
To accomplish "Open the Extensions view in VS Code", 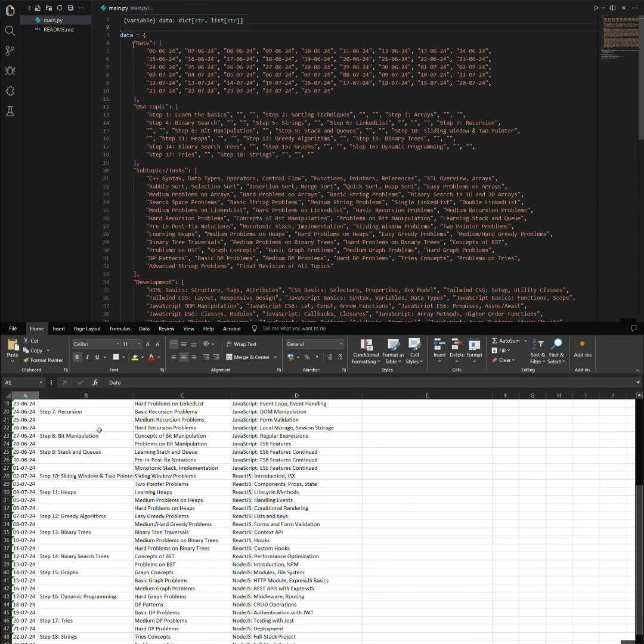I will click(x=10, y=91).
